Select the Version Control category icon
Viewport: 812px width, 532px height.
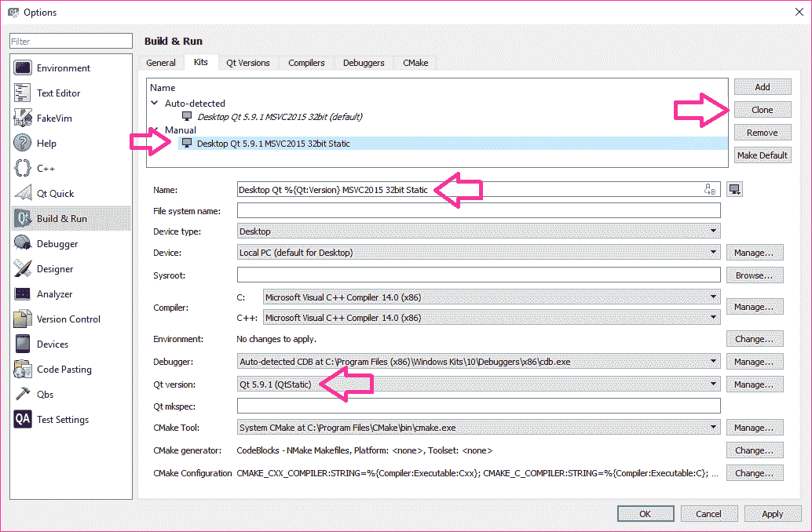(x=23, y=319)
